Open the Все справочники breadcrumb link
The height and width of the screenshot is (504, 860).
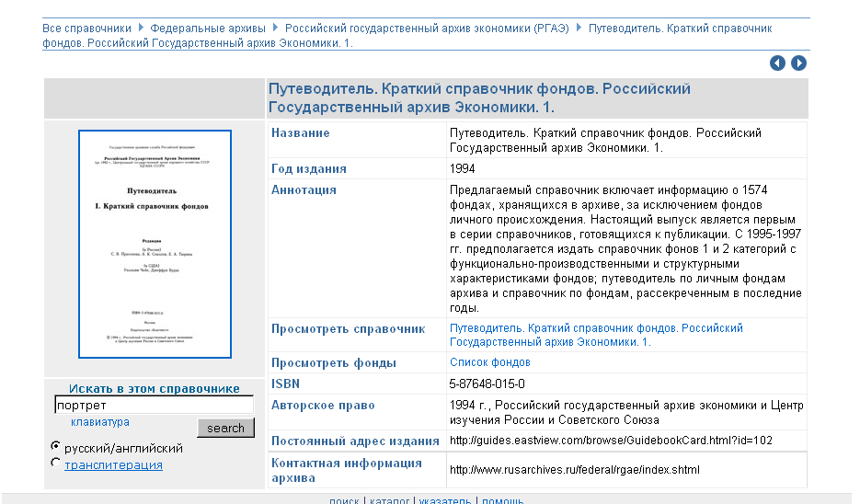86,29
